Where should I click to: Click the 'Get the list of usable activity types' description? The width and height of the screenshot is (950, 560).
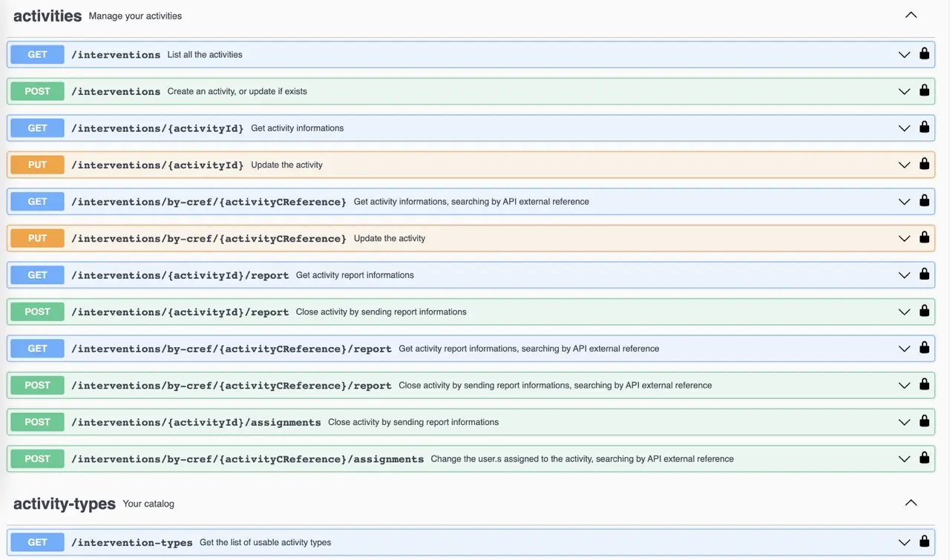point(265,542)
